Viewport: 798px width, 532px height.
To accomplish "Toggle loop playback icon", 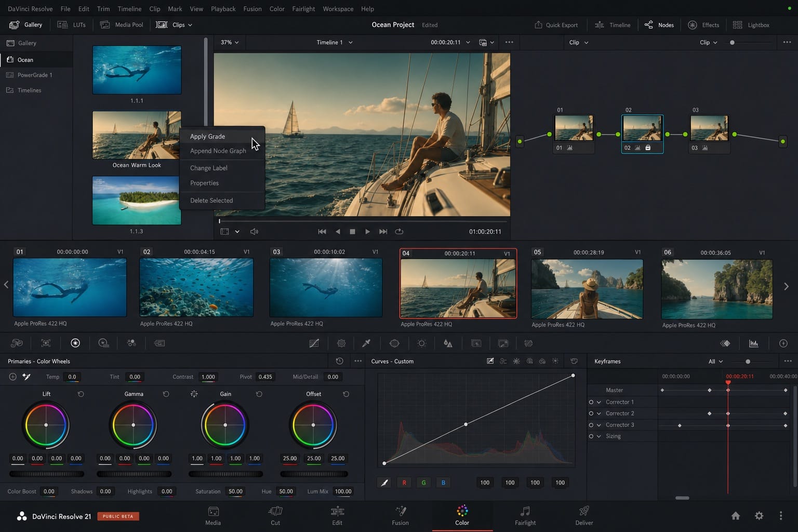I will tap(399, 232).
